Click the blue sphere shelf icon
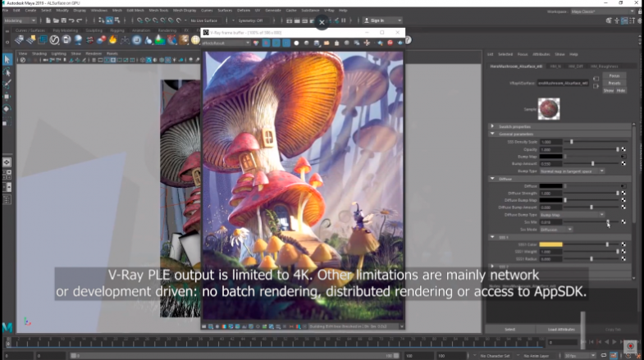This screenshot has height=360, width=644. pos(78,40)
